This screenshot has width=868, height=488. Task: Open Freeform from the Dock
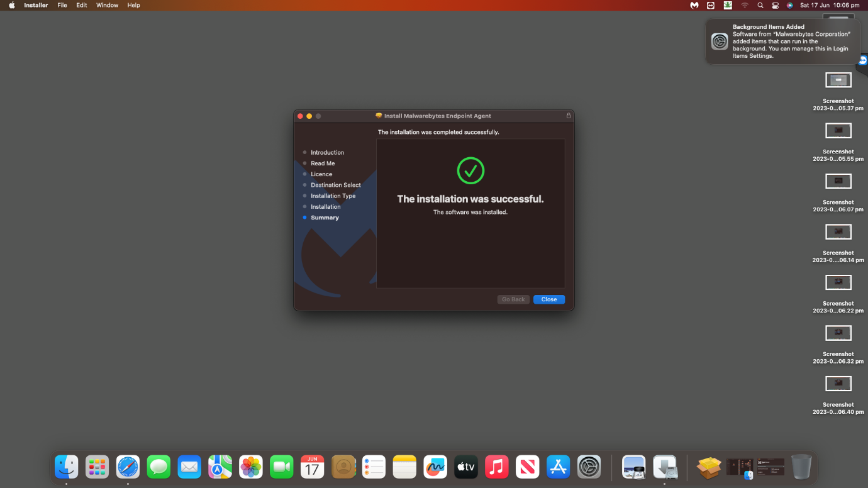tap(435, 467)
